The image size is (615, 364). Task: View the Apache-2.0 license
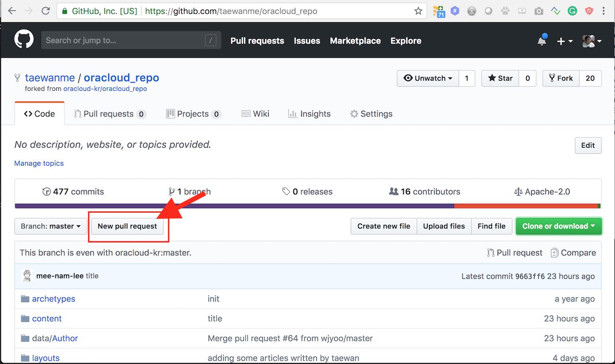point(542,191)
